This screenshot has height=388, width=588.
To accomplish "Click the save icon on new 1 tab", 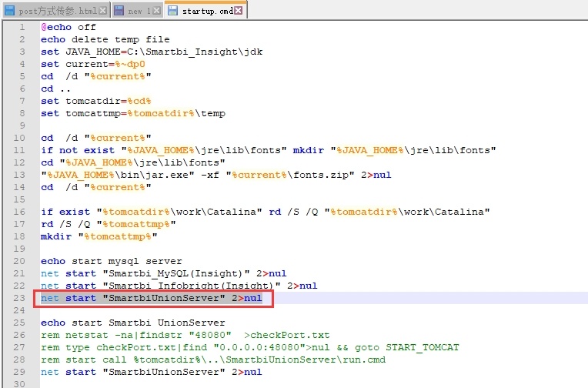I will (x=119, y=11).
